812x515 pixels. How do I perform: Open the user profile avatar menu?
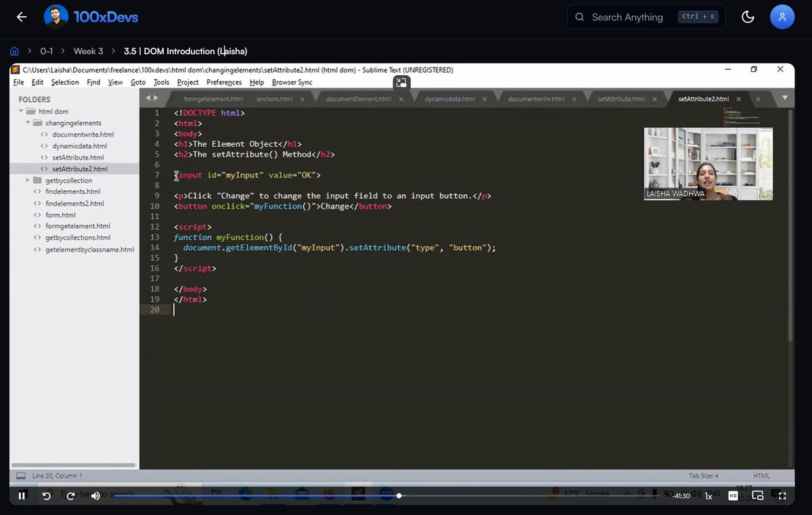click(782, 17)
